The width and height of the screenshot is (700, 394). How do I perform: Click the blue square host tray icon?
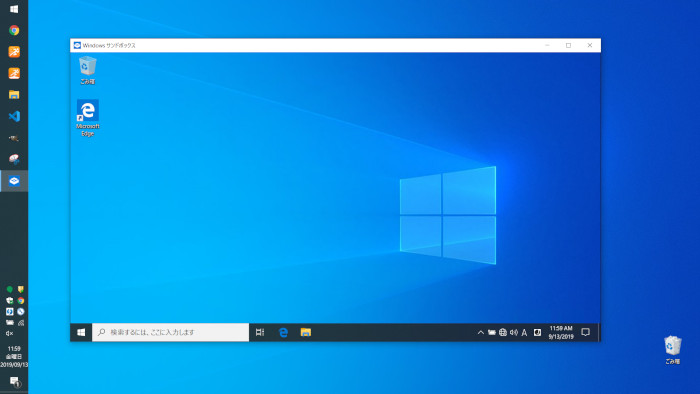click(x=9, y=311)
